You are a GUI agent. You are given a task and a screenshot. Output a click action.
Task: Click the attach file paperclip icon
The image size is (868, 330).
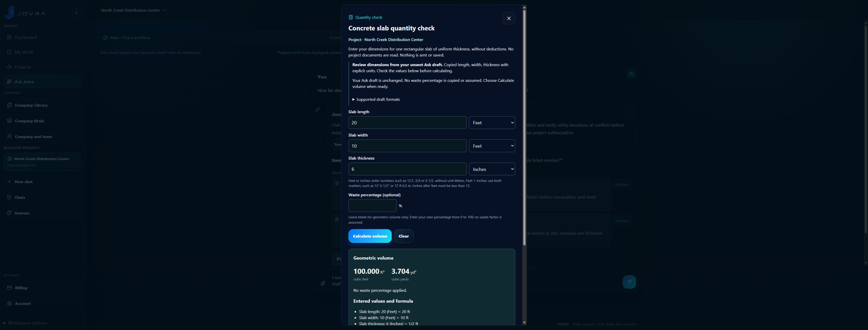(323, 284)
